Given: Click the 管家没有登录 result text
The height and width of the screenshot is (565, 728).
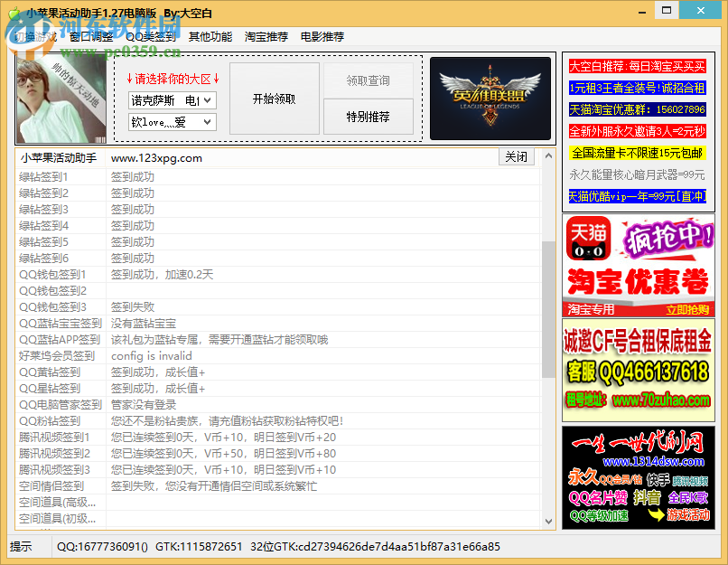Looking at the screenshot, I should 144,405.
